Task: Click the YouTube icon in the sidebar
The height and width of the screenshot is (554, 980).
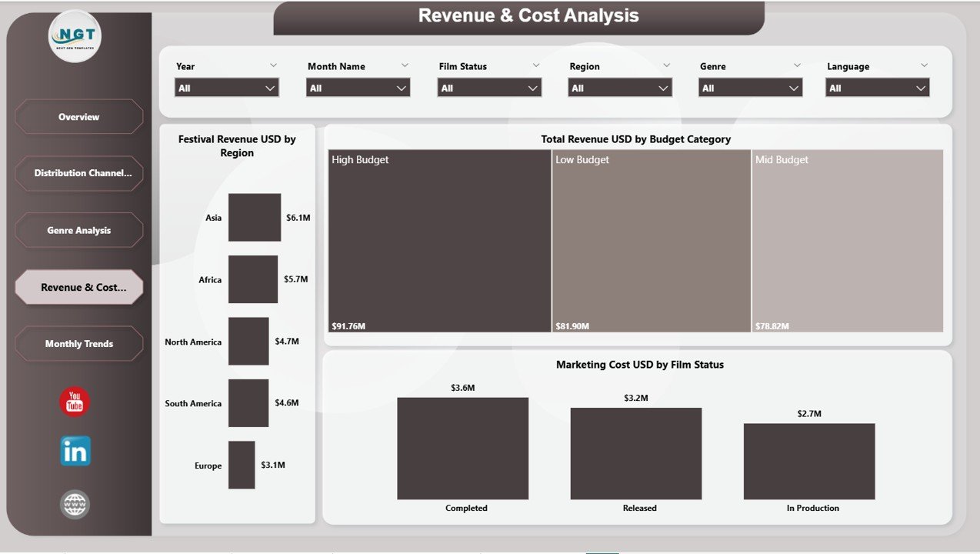Action: click(74, 401)
